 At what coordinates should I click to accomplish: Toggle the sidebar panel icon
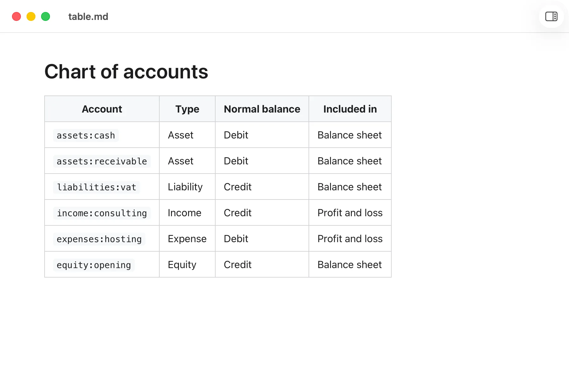[x=551, y=16]
